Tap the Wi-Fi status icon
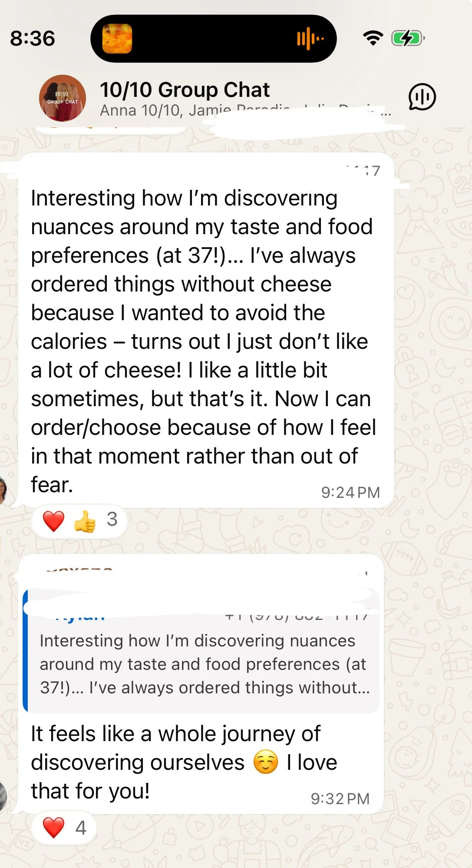472x868 pixels. pos(373,39)
